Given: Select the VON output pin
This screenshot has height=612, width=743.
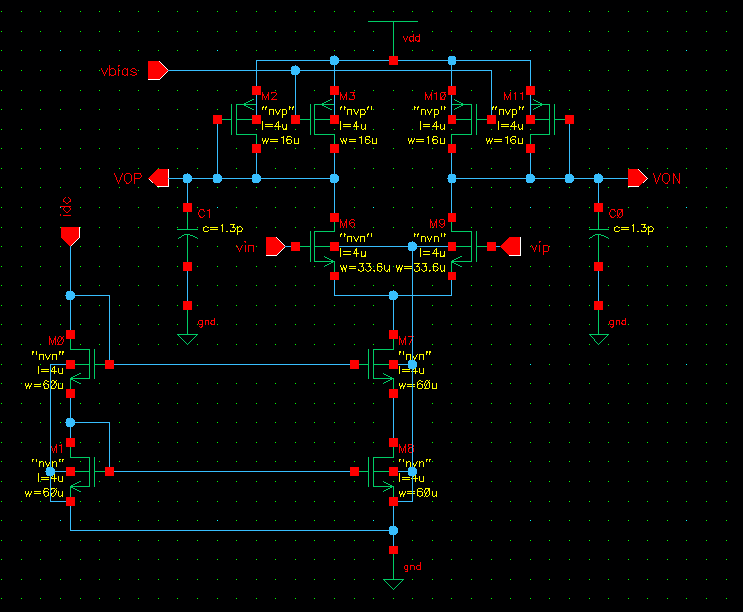Looking at the screenshot, I should (638, 178).
